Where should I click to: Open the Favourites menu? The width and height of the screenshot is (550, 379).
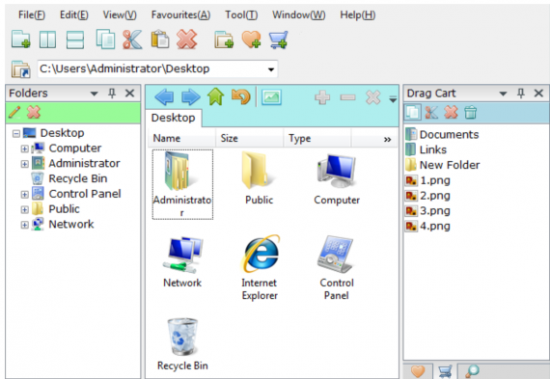pyautogui.click(x=181, y=15)
